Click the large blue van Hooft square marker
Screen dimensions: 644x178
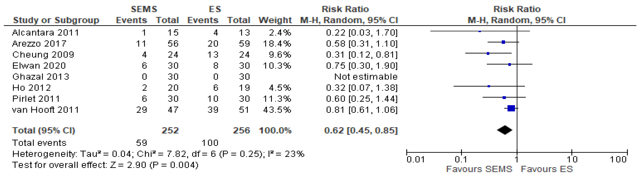point(511,108)
